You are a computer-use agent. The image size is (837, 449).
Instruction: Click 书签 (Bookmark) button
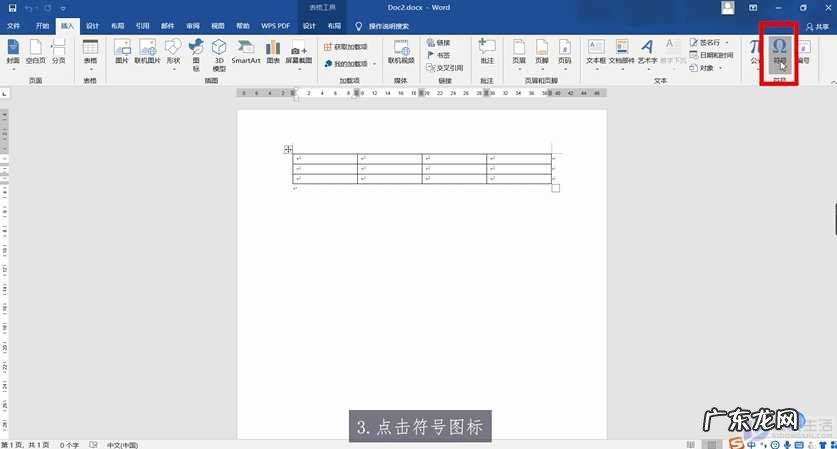439,55
